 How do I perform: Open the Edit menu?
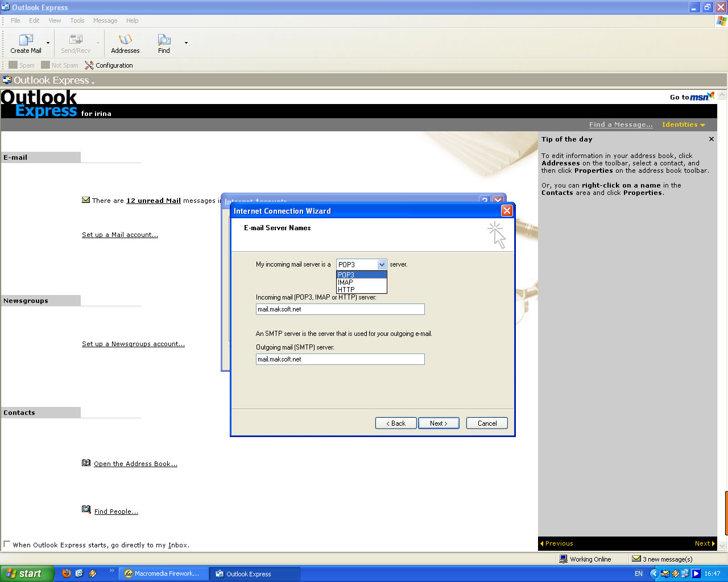pyautogui.click(x=34, y=20)
